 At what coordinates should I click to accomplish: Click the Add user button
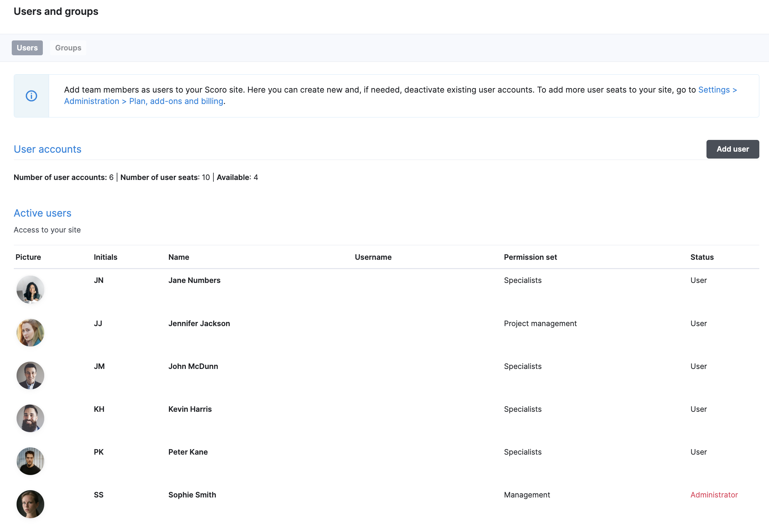tap(733, 149)
